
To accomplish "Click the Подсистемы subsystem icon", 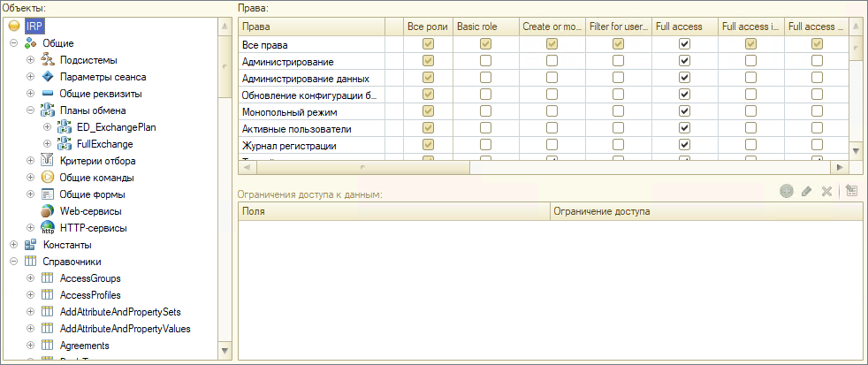I will (x=48, y=60).
